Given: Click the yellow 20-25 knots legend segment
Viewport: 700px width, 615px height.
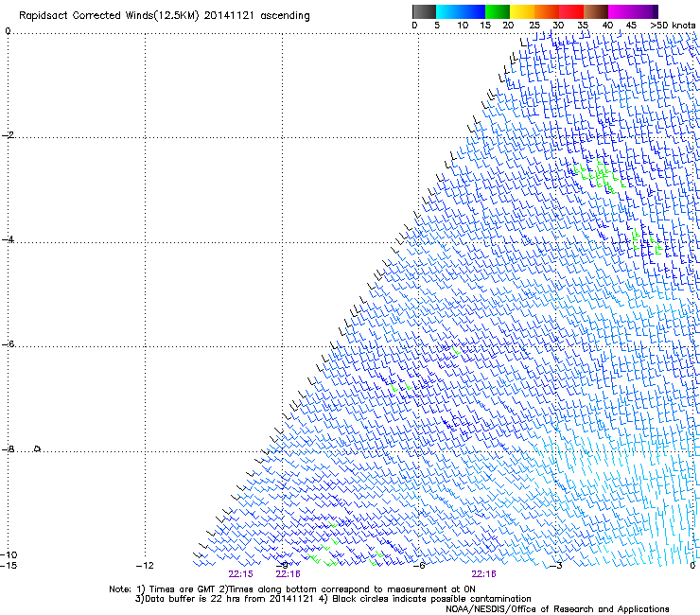Looking at the screenshot, I should pos(522,11).
